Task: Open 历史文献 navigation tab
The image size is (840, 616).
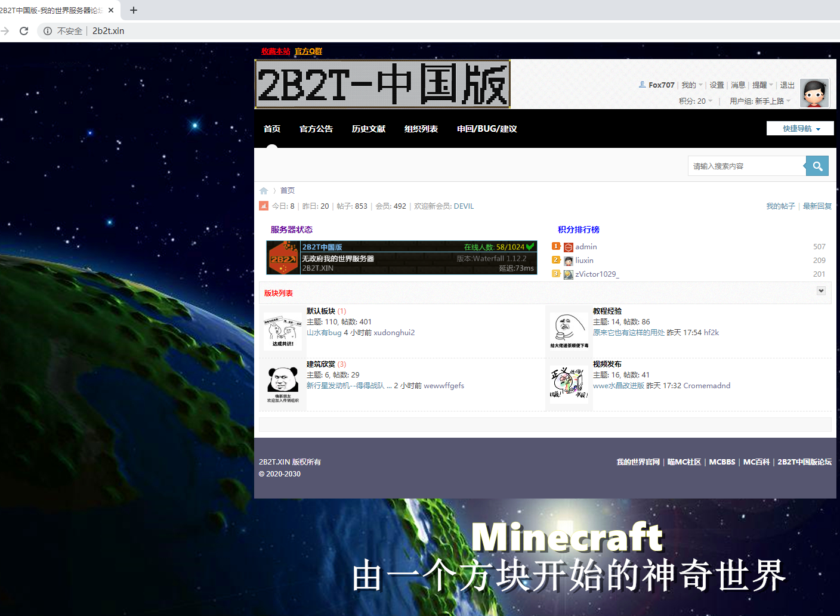Action: (x=369, y=129)
